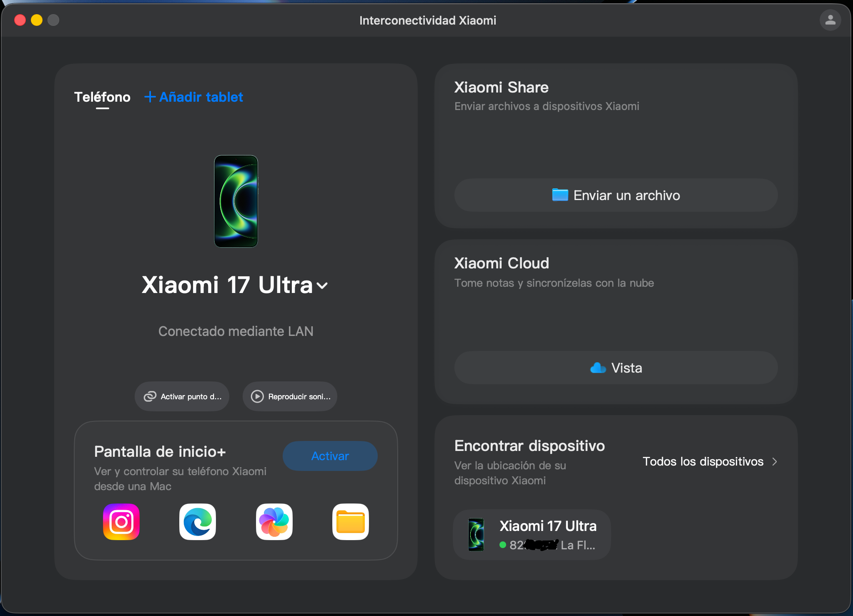The height and width of the screenshot is (616, 853).
Task: Launch the Microsoft Edge app icon
Action: point(198,522)
